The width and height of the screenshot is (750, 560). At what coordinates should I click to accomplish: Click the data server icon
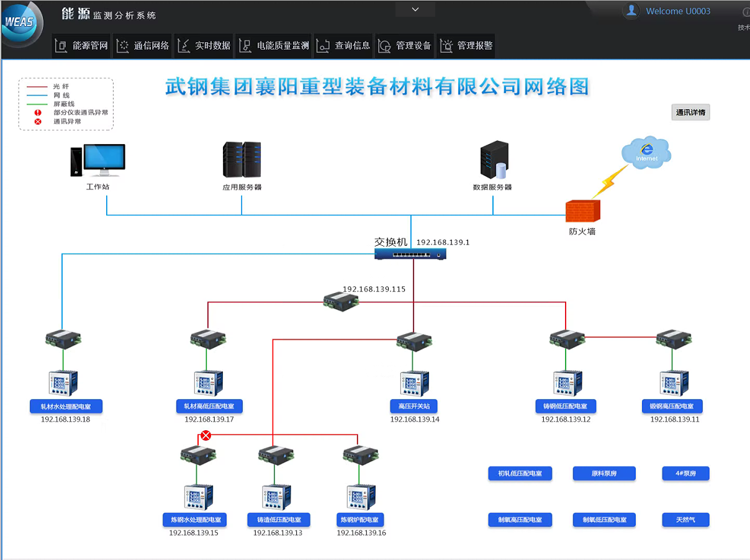click(x=494, y=160)
